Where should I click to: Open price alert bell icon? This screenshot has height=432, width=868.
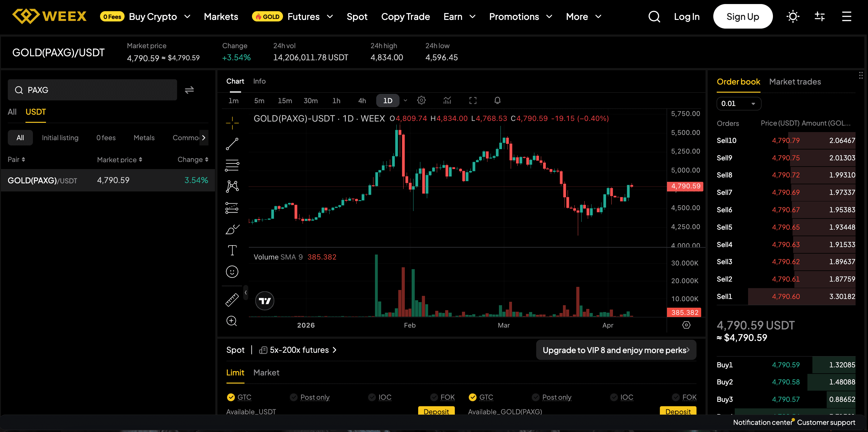[x=497, y=100]
